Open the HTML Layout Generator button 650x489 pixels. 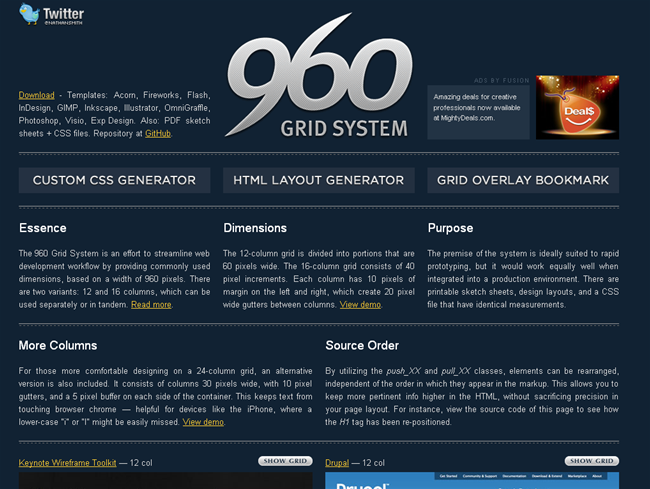tap(319, 180)
